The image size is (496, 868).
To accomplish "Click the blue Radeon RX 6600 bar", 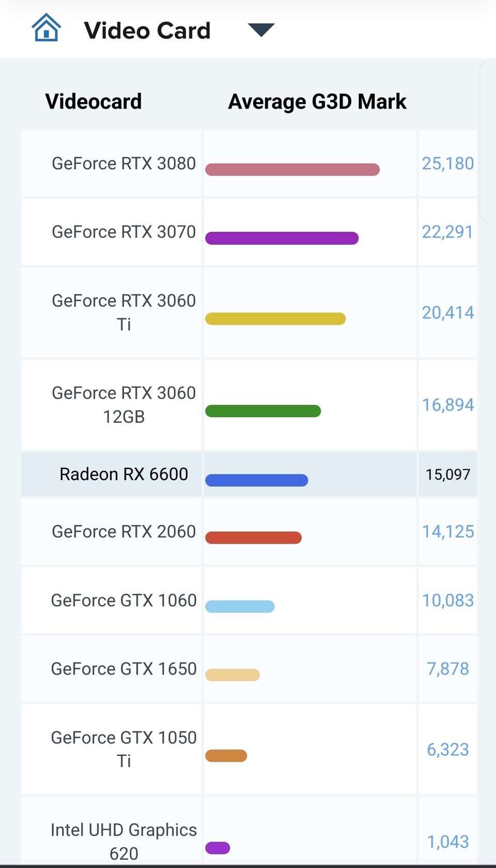I will (x=257, y=480).
